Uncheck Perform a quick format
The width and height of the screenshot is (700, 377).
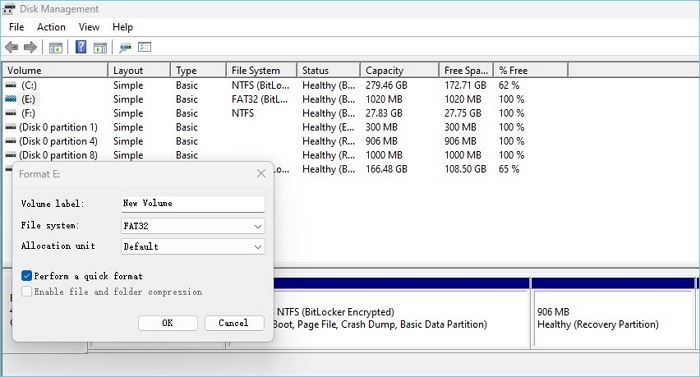click(x=26, y=276)
